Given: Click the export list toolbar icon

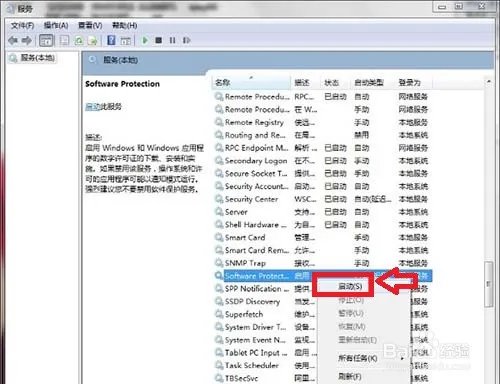Looking at the screenshot, I should pos(92,41).
